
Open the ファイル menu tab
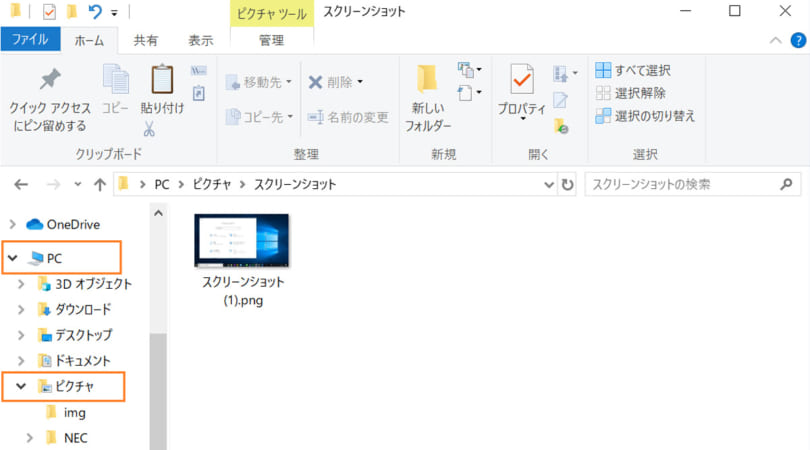tap(30, 39)
